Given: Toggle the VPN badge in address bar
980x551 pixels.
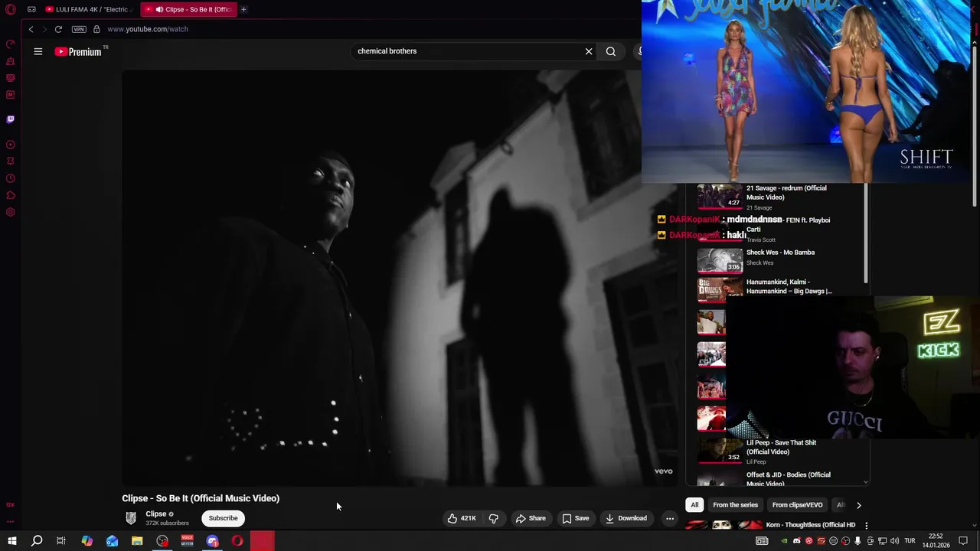Looking at the screenshot, I should [79, 29].
